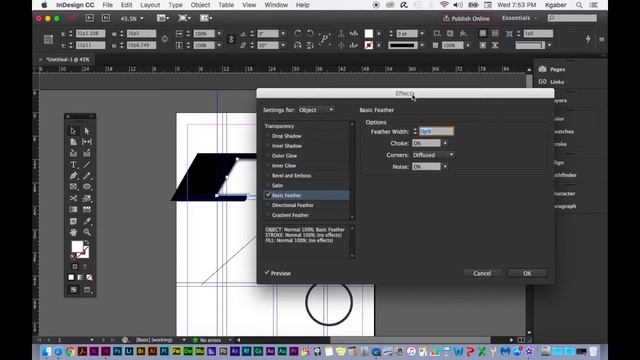This screenshot has height=360, width=640.
Task: Select the Pencil tool
Action: point(87,176)
